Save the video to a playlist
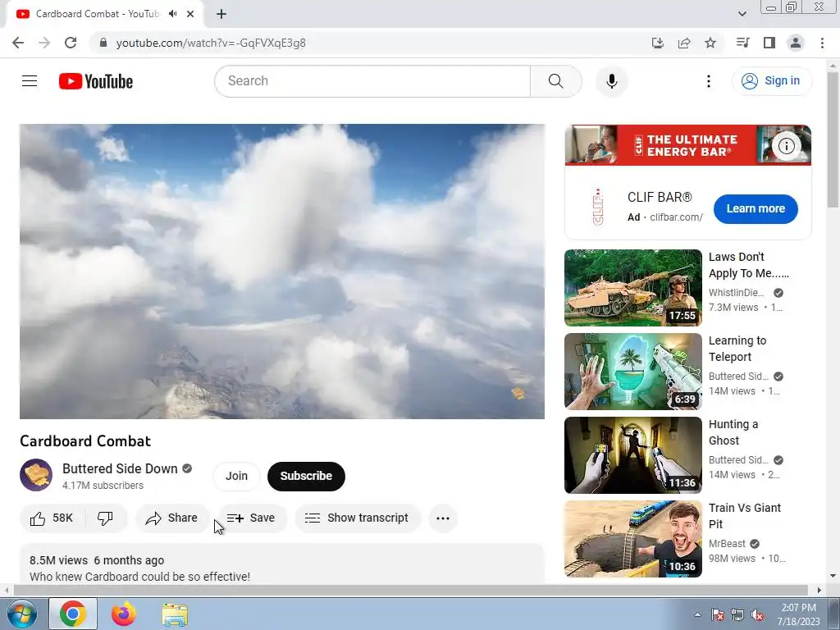This screenshot has width=840, height=630. pos(251,518)
